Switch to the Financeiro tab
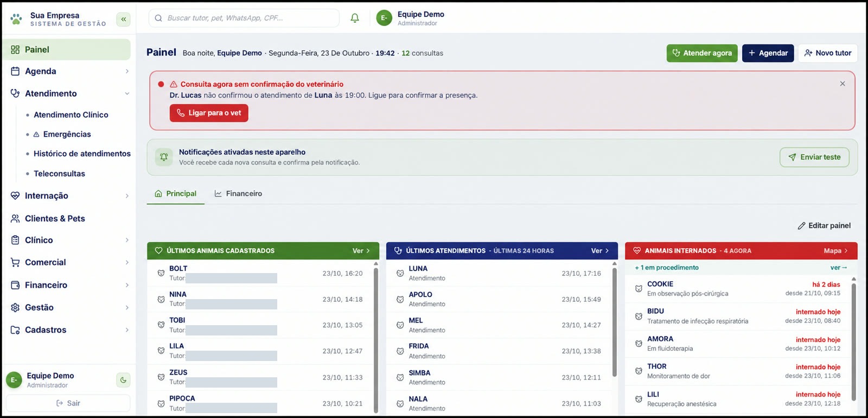The width and height of the screenshot is (868, 418). [x=238, y=194]
